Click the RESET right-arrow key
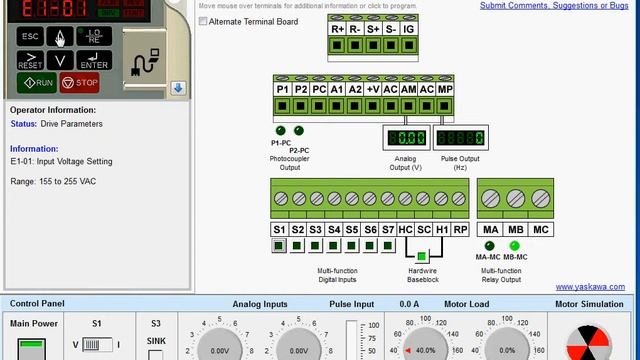 30,60
